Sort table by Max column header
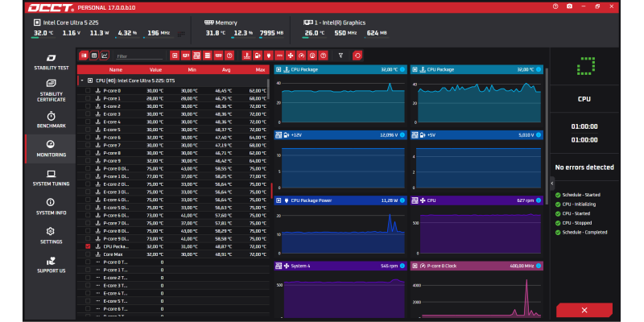The width and height of the screenshot is (644, 322). click(x=260, y=70)
